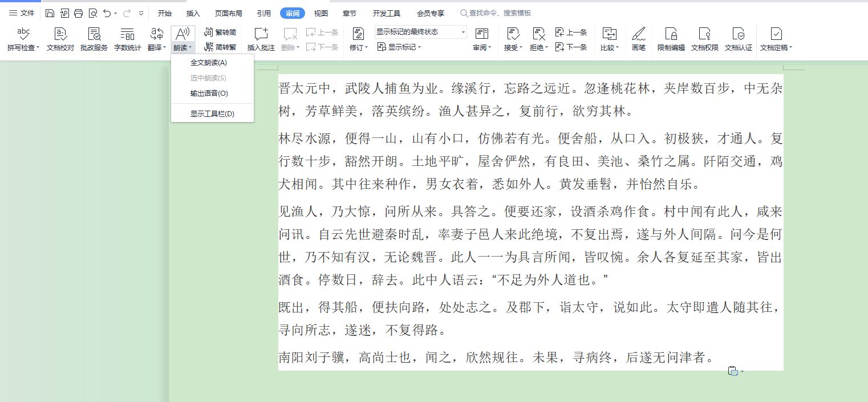Screen dimensions: 868x402
Task: Switch to the 视图 tab
Action: point(321,13)
